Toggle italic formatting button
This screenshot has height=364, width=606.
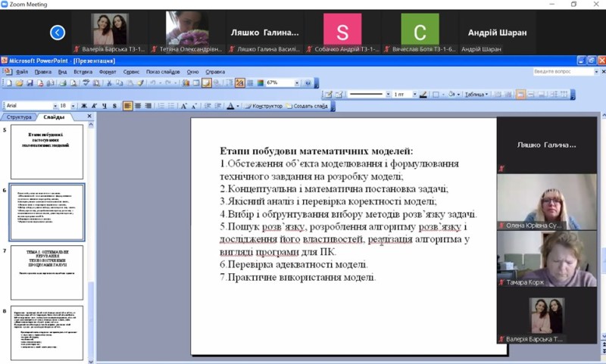95,106
